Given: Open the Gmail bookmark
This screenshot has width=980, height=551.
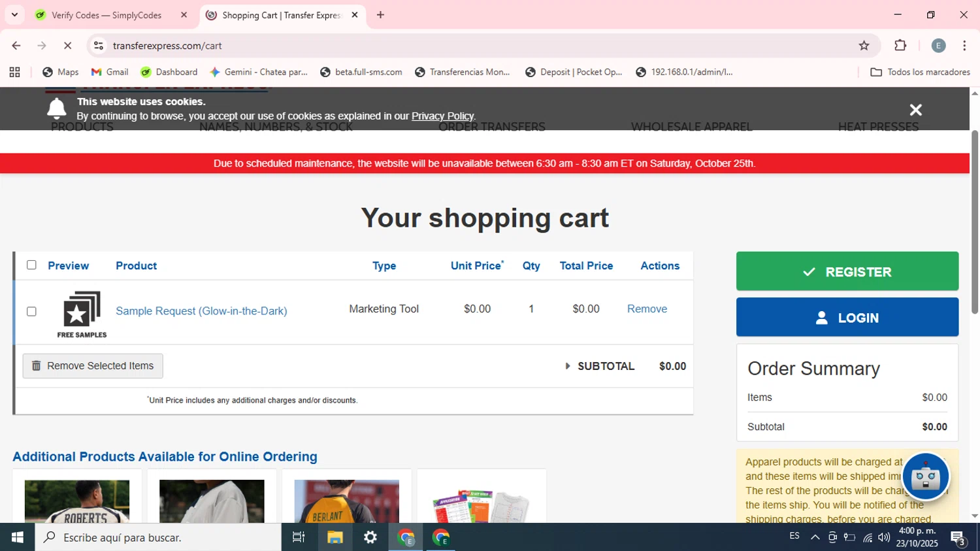Looking at the screenshot, I should click(110, 72).
